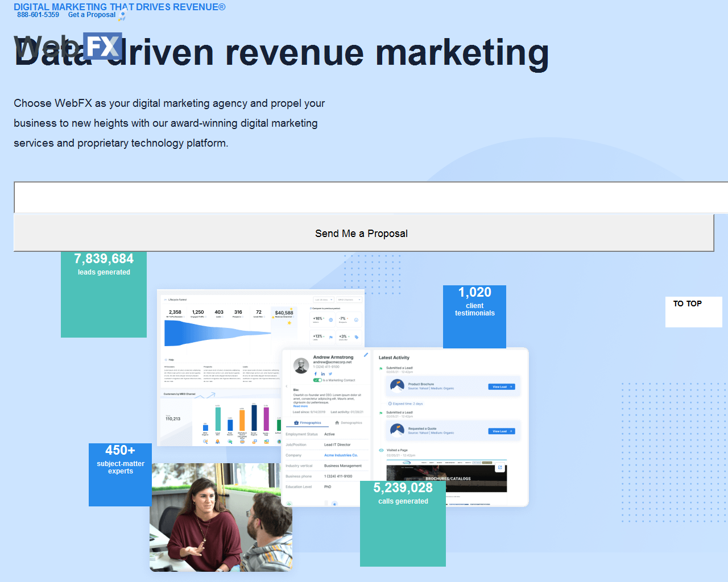Click the Facebook icon on Andrew's contact card
Viewport: 728px width, 582px height.
316,374
